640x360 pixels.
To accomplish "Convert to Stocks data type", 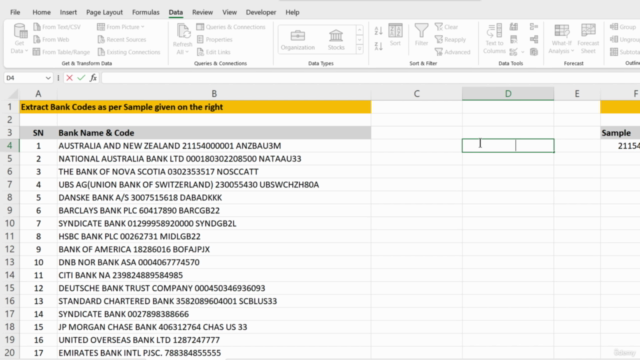I will pos(336,40).
